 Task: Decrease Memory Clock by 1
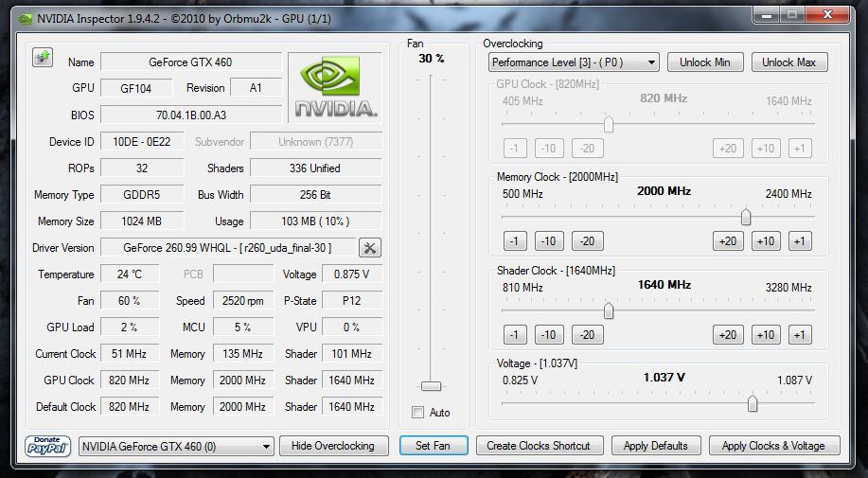coord(515,241)
